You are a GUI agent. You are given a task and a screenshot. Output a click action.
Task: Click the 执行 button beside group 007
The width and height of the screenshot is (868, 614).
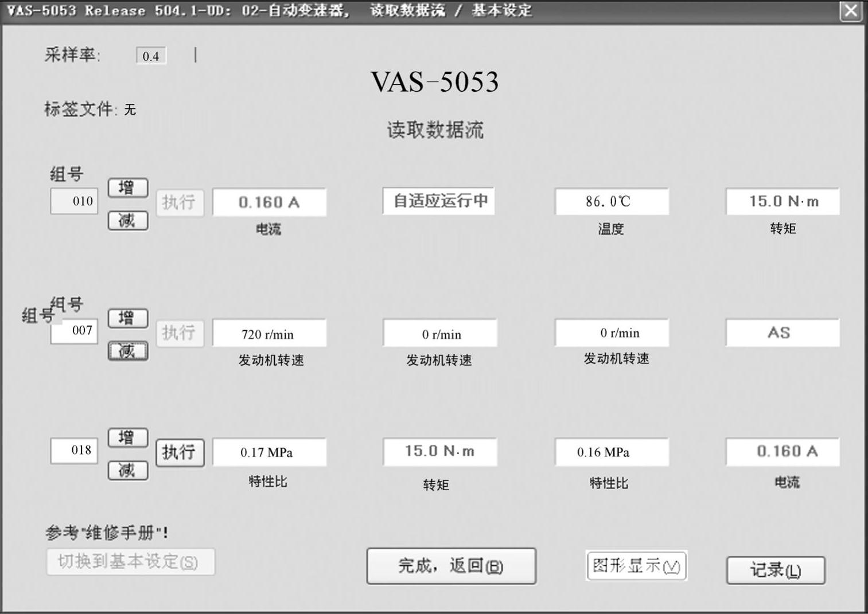pos(180,333)
